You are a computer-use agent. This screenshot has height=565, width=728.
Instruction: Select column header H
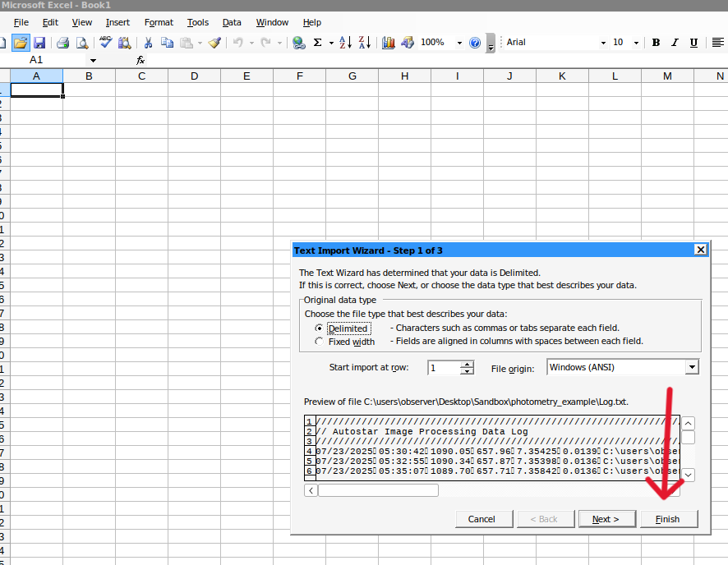click(x=404, y=76)
